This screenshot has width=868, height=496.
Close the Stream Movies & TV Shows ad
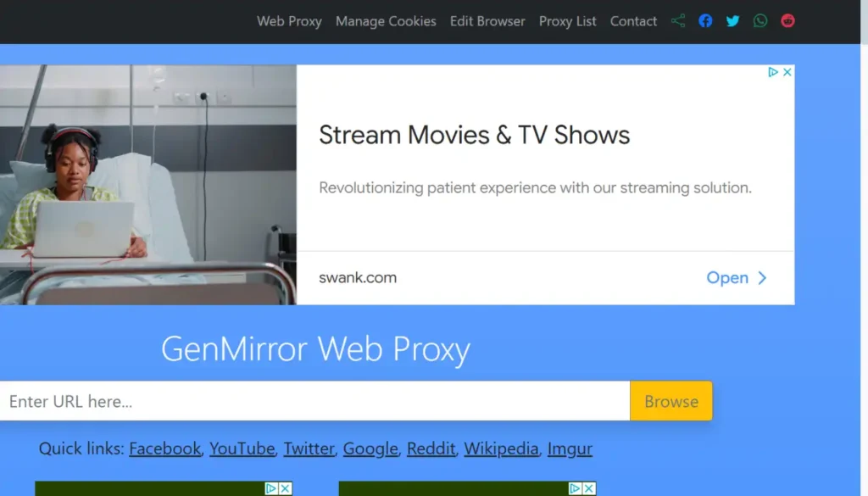(787, 72)
